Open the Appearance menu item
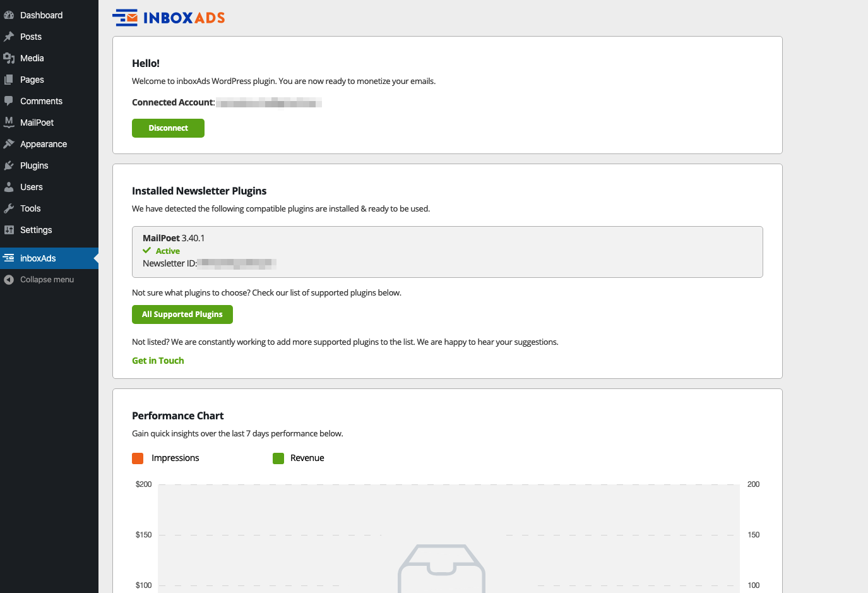 click(x=49, y=144)
